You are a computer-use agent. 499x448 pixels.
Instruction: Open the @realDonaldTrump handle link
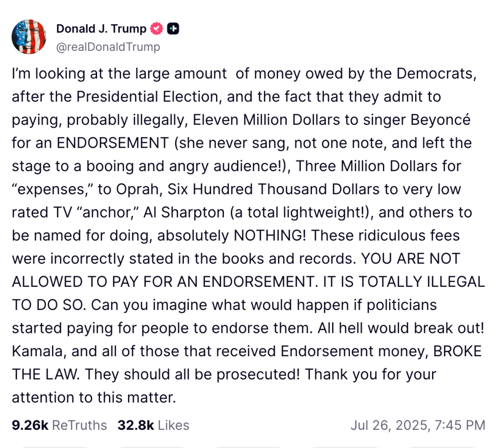[x=108, y=47]
